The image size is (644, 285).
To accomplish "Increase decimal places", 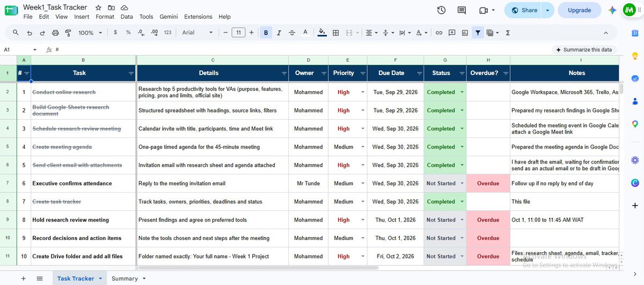I will (154, 33).
